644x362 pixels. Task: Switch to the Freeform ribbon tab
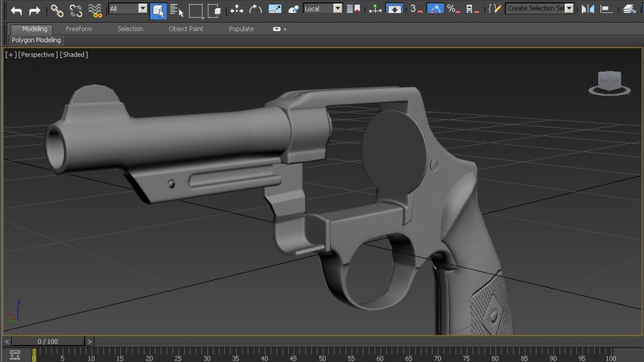[78, 29]
